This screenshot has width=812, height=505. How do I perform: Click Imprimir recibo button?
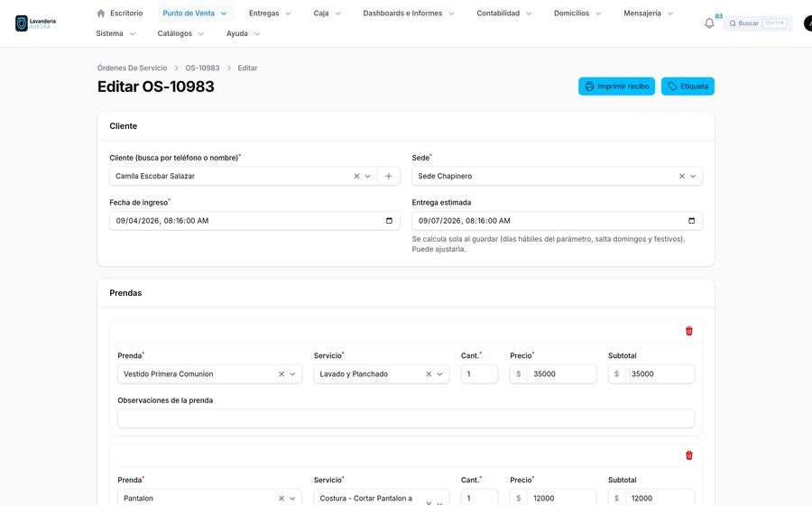616,87
